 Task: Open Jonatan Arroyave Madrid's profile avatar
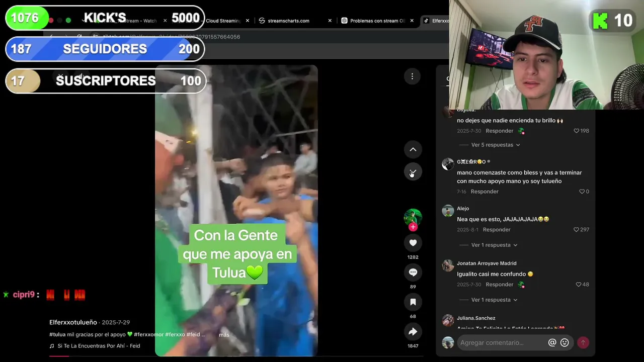(x=448, y=265)
